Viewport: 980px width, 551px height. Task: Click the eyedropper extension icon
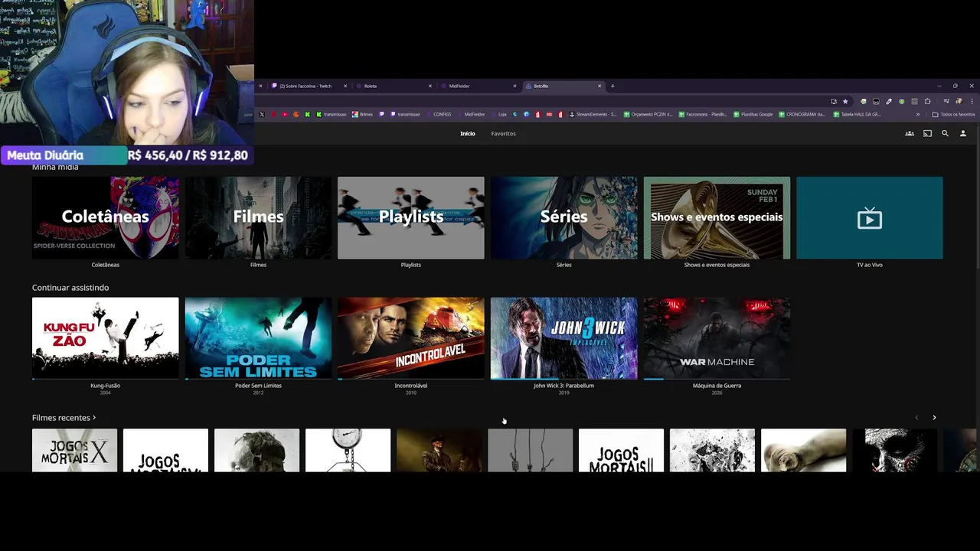click(x=889, y=101)
